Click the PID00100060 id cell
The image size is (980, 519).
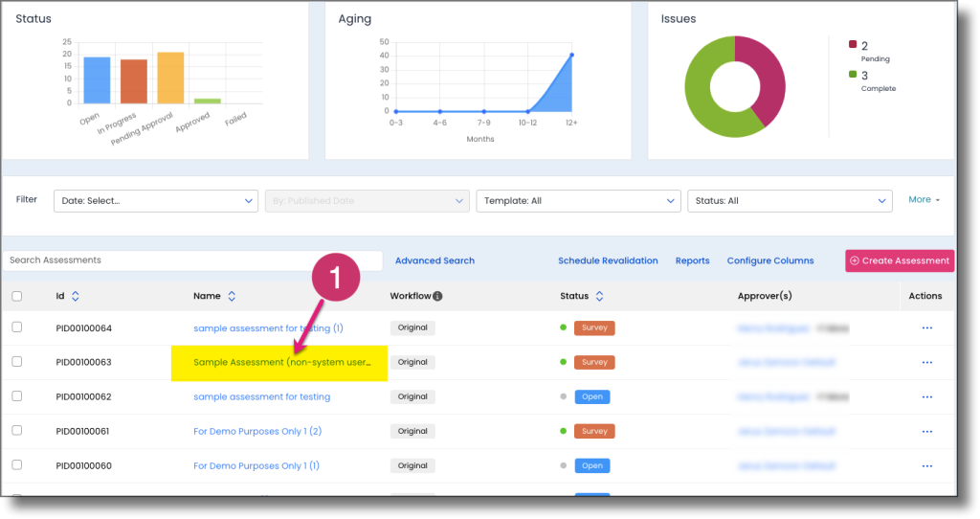click(84, 465)
